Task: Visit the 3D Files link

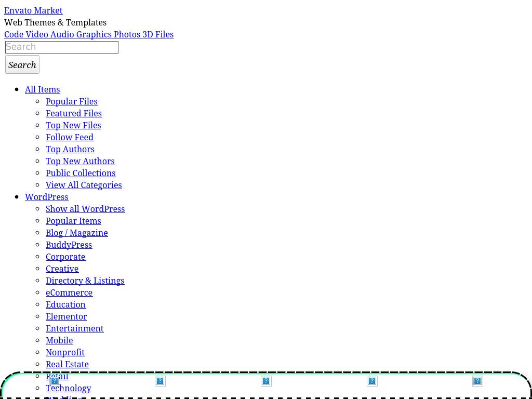Action: pos(158,35)
